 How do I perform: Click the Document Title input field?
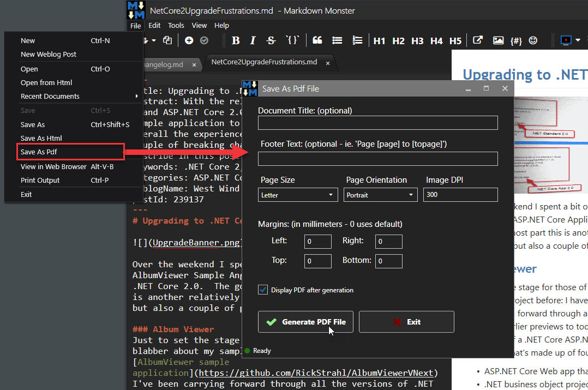(377, 123)
